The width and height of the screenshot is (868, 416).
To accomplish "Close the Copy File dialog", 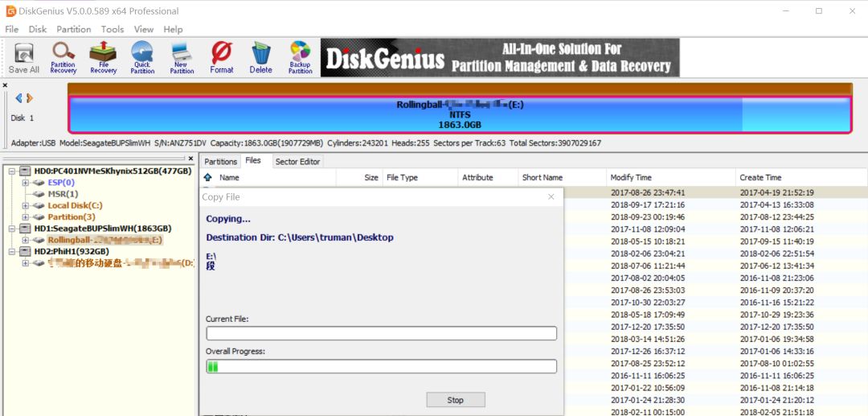I will 551,196.
